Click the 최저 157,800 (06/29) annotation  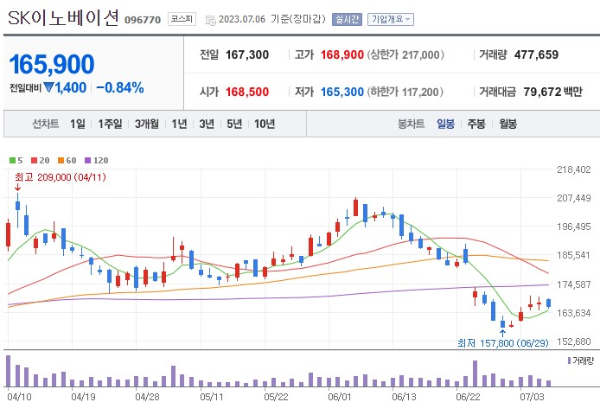click(x=503, y=343)
